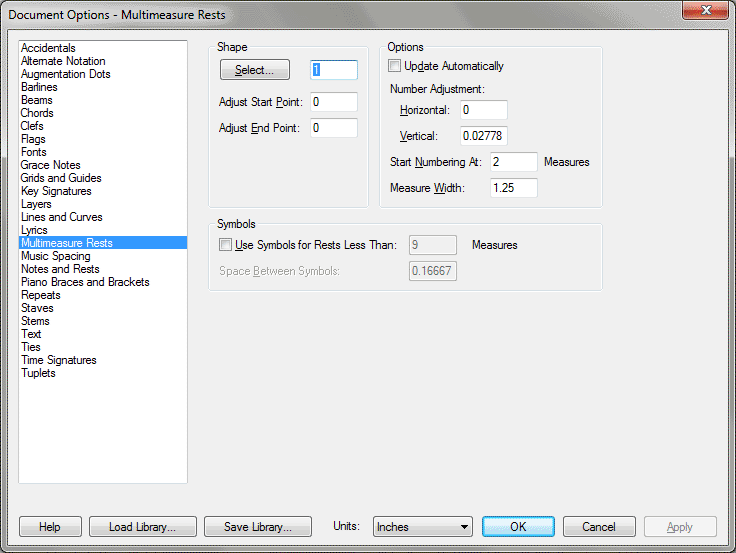Edit the Horizontal number adjustment field

pyautogui.click(x=483, y=110)
